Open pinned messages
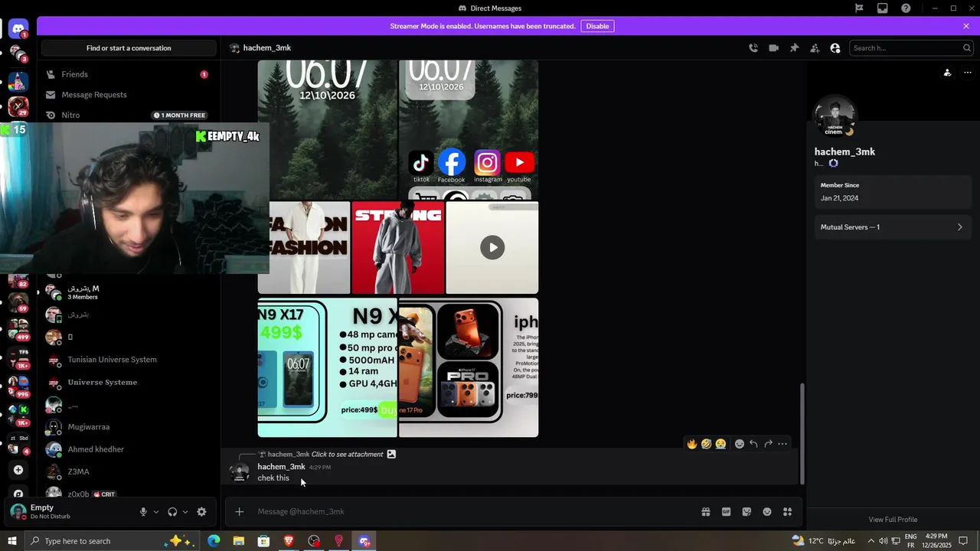The image size is (980, 551). (x=795, y=48)
